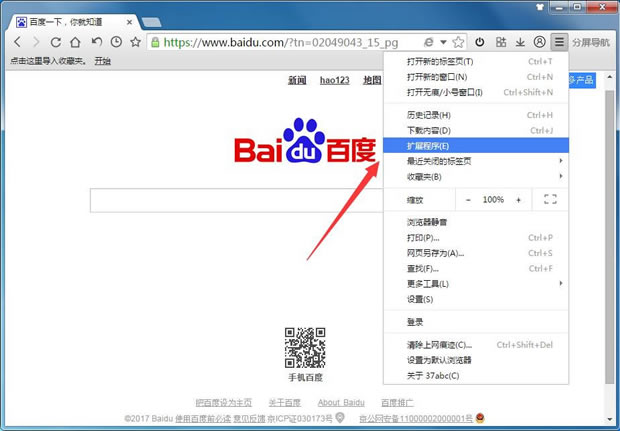Open 设置(S) in the menu

coord(420,299)
